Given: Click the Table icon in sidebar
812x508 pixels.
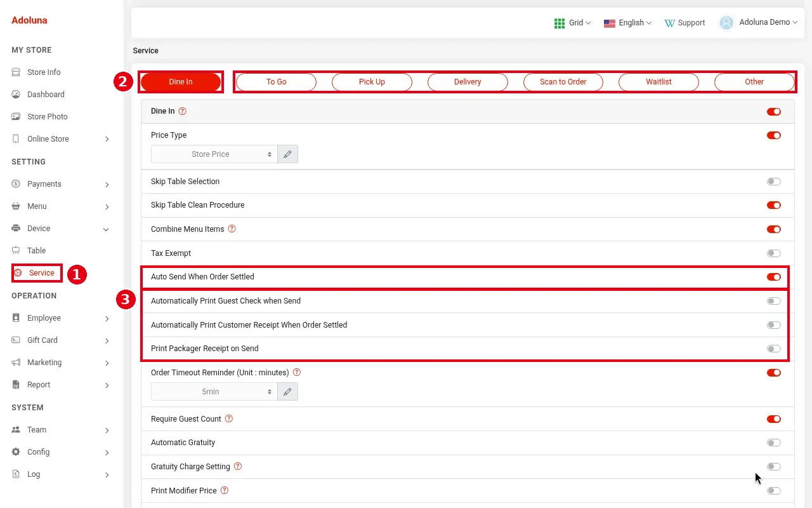Looking at the screenshot, I should (16, 251).
